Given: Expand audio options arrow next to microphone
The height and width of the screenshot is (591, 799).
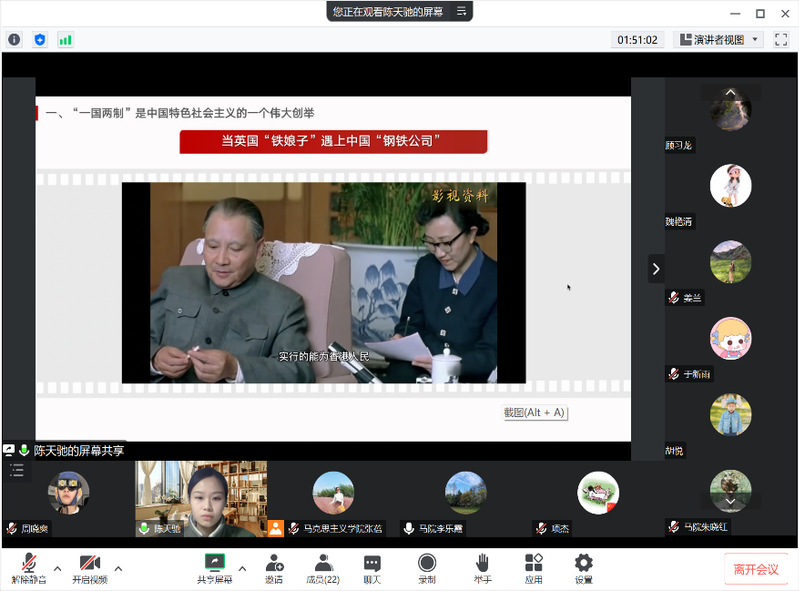Looking at the screenshot, I should coord(58,568).
